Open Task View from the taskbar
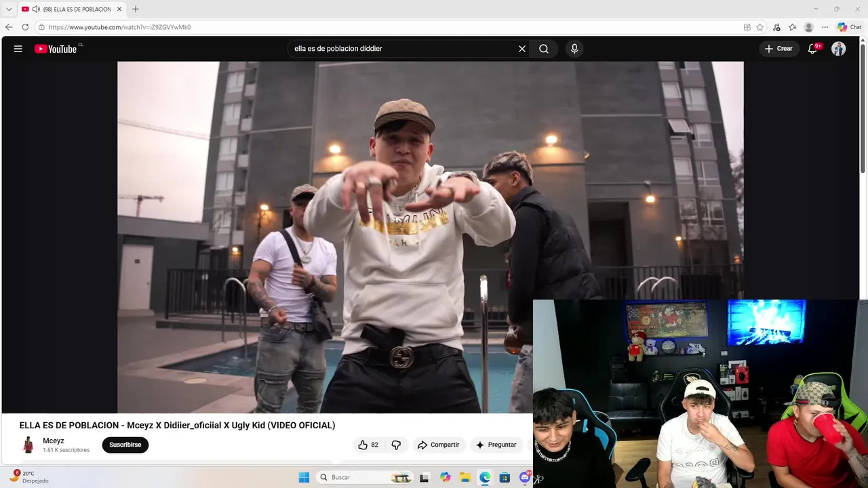868x488 pixels. (x=425, y=477)
